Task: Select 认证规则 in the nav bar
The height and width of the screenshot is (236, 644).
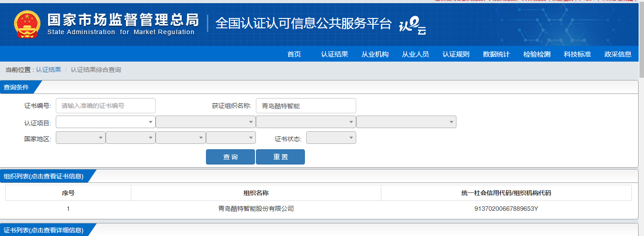Action: point(456,54)
